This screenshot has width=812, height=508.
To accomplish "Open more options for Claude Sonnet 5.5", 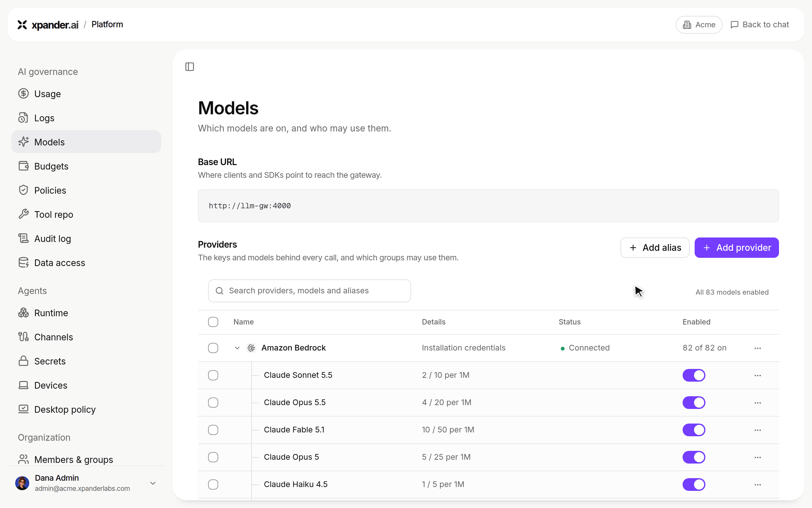I will coord(758,375).
